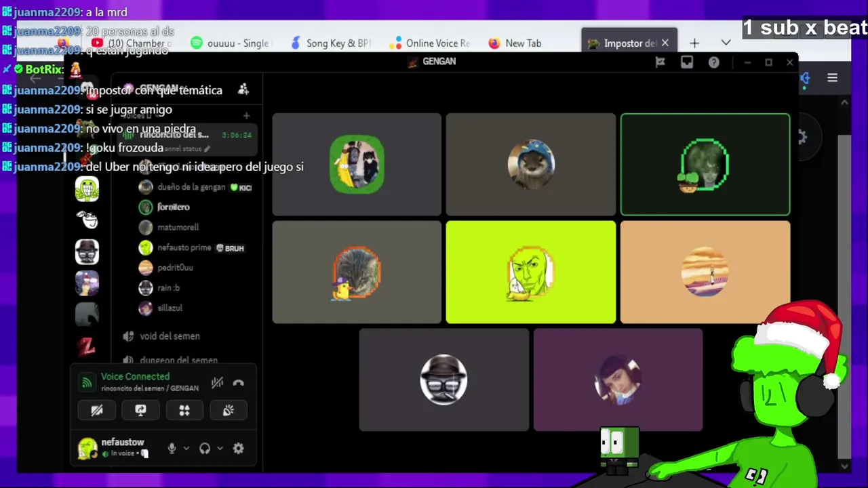This screenshot has width=868, height=488.
Task: Expand the microphone input options arrow
Action: coord(186,449)
